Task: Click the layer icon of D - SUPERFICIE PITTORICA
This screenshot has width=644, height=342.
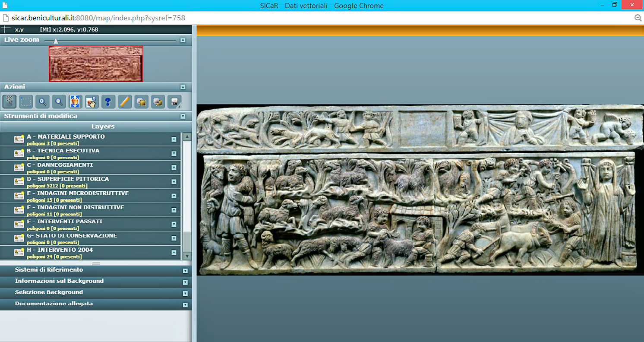Action: tap(19, 181)
